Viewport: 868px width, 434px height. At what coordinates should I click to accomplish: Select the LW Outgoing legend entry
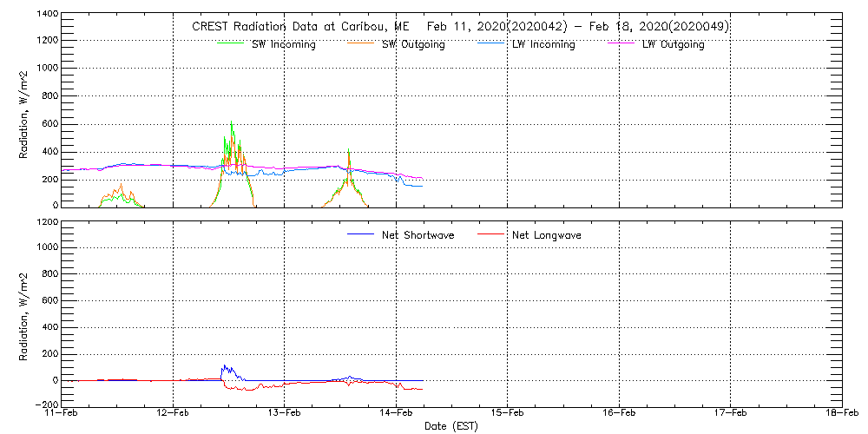673,44
